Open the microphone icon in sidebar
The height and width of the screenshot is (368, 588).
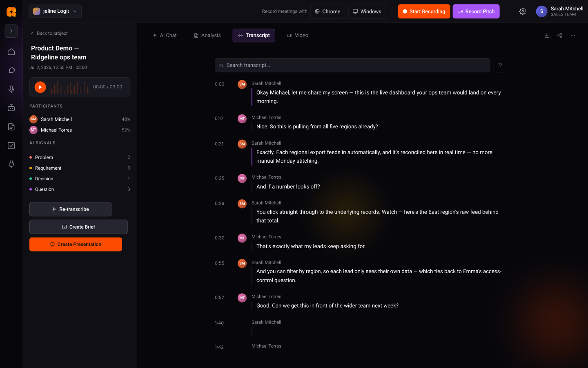click(x=11, y=89)
